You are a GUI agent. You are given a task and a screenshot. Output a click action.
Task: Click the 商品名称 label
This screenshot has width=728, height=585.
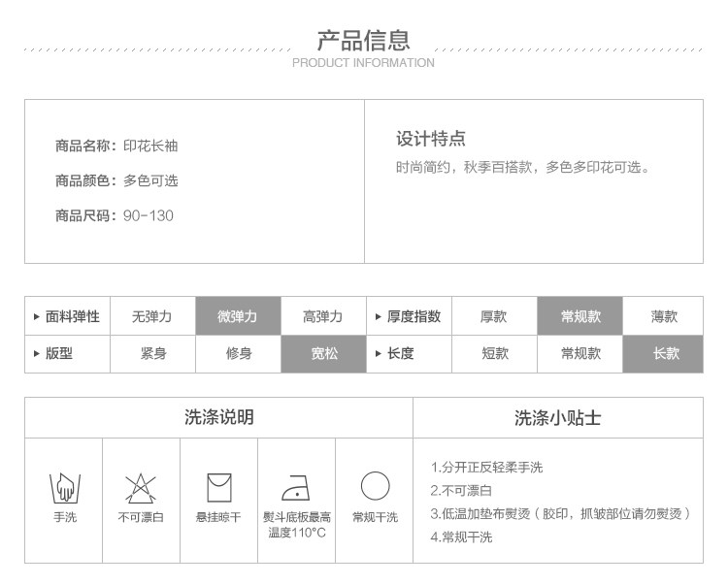tap(85, 146)
